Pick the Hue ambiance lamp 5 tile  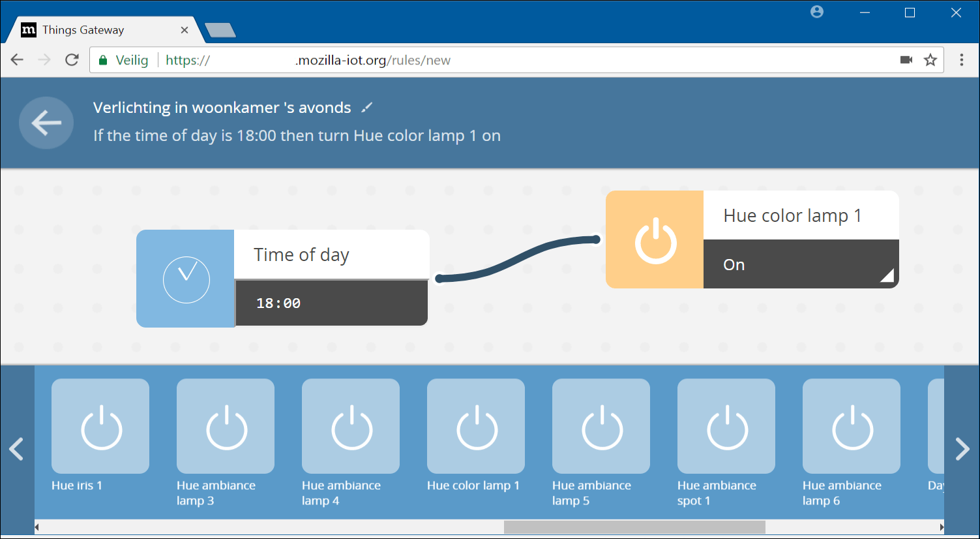[601, 426]
